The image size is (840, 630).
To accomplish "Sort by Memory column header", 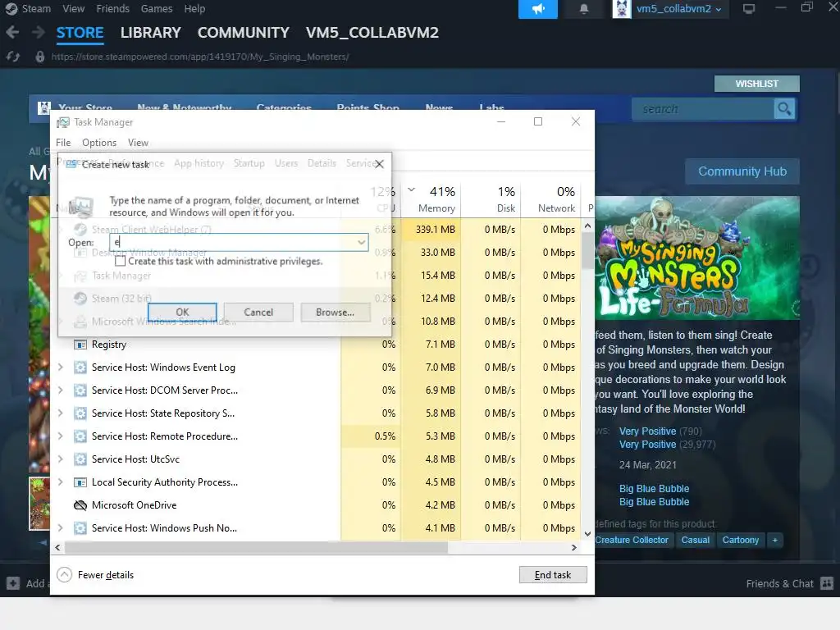I will click(x=431, y=199).
